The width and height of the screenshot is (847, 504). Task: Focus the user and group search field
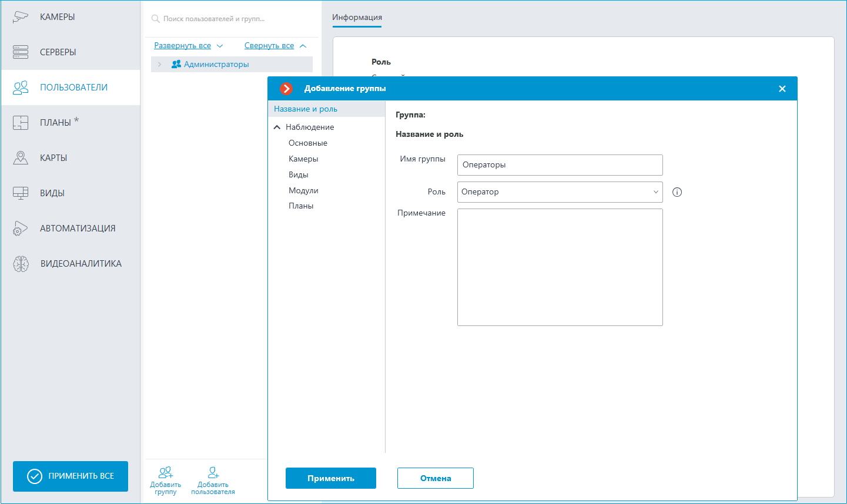click(232, 19)
